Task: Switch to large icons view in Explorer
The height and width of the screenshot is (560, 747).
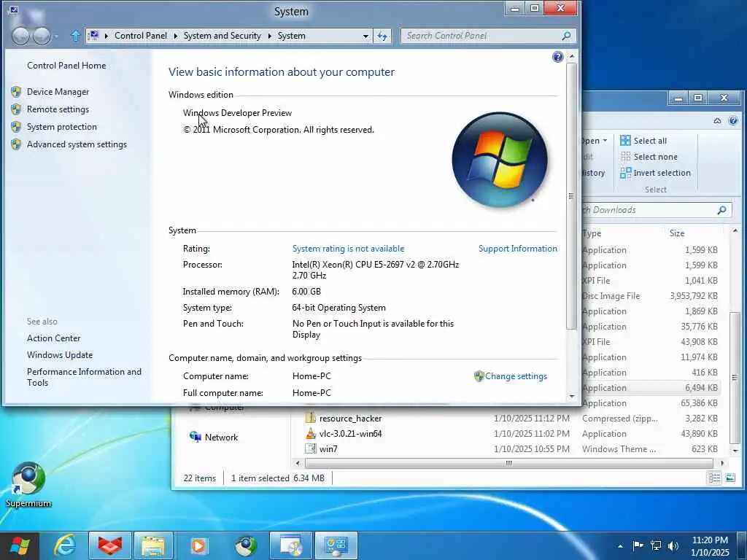Action: pos(729,478)
